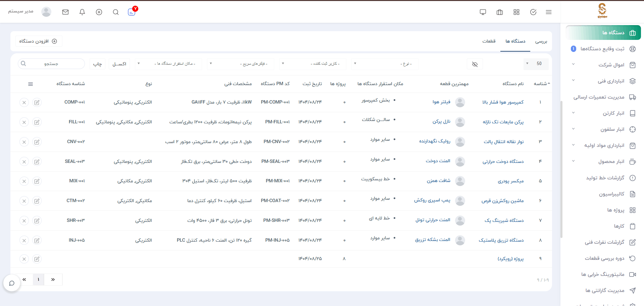Toggle the hamburger sidebar menu icon
644x306 pixels.
[x=549, y=12]
